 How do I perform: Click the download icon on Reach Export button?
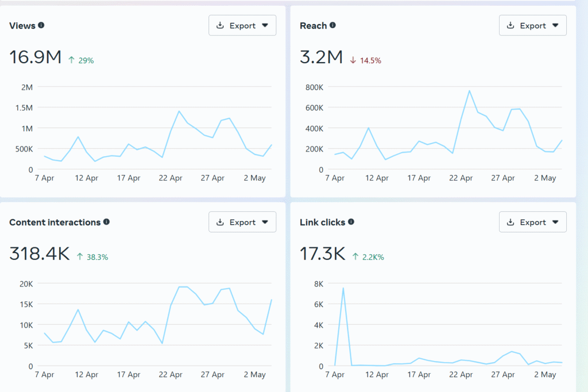(510, 25)
